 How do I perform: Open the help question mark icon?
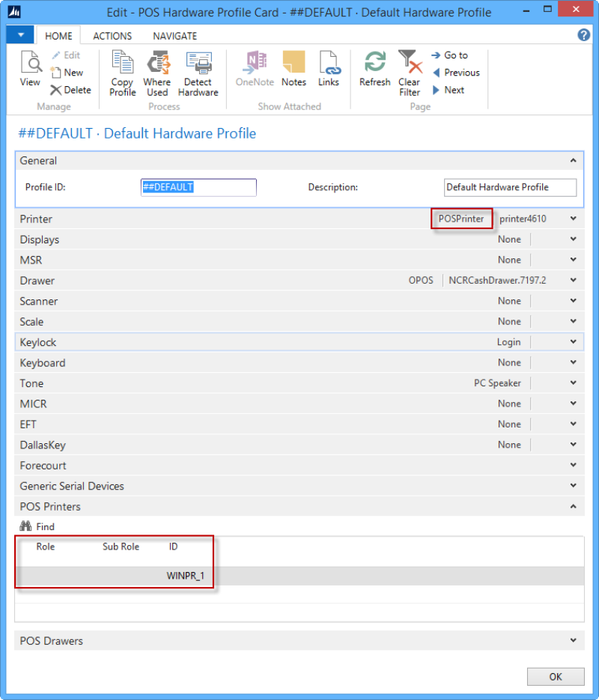584,35
